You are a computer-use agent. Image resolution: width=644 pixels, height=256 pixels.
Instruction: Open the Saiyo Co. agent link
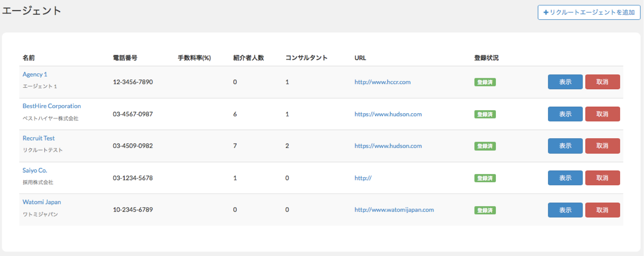coord(35,170)
